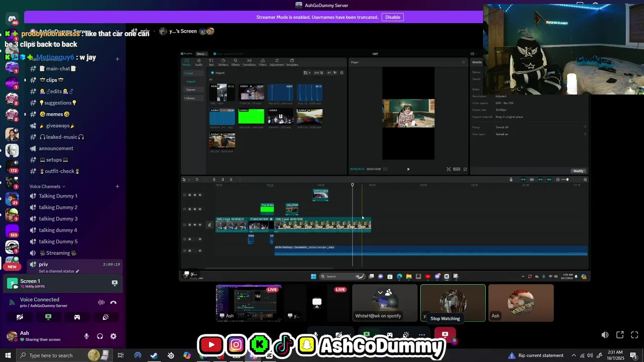Open the announcement channel
Image resolution: width=644 pixels, height=362 pixels.
56,148
